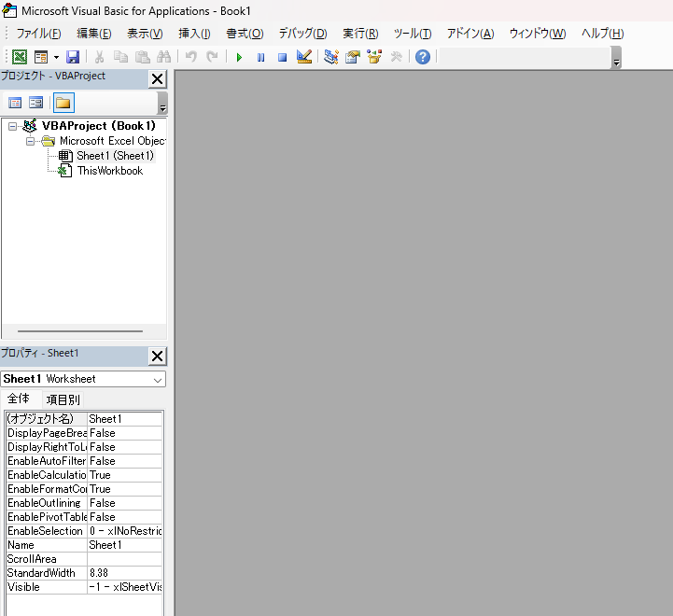Select EnableCalculation True value
673x616 pixels.
click(124, 475)
